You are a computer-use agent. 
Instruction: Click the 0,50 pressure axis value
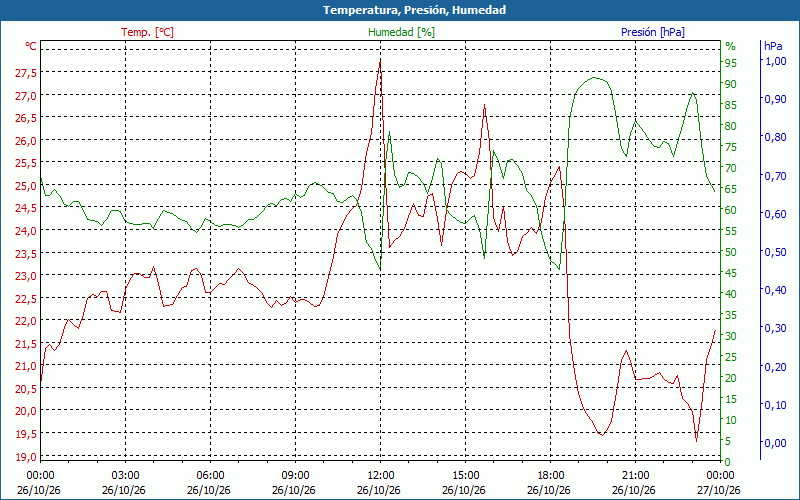click(x=776, y=252)
